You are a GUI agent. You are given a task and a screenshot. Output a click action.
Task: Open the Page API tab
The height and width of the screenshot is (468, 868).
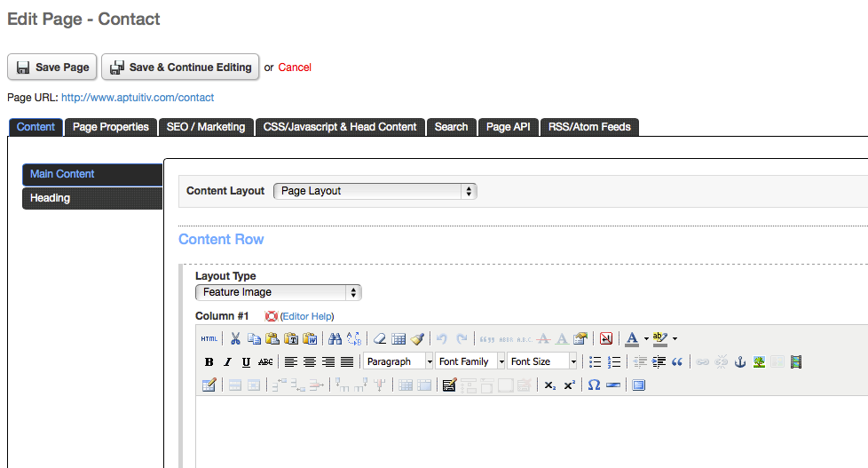click(x=509, y=127)
